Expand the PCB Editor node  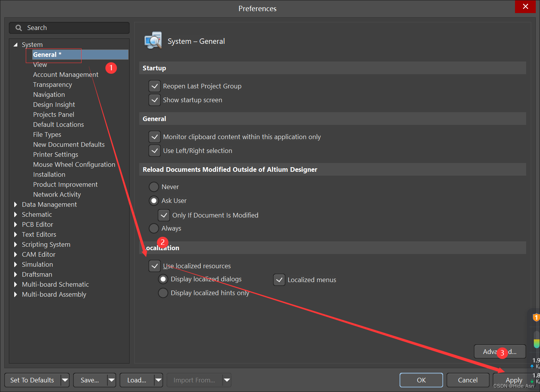(x=16, y=224)
